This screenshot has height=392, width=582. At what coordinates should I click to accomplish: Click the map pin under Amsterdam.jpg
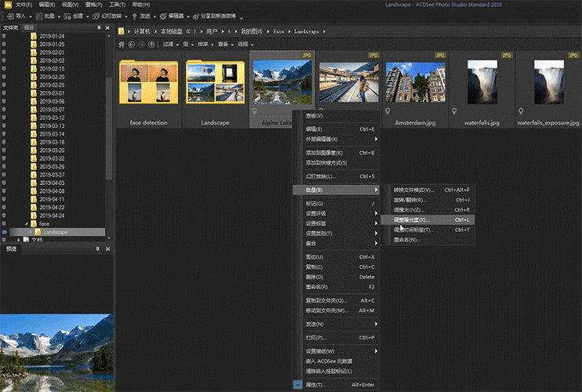[387, 111]
